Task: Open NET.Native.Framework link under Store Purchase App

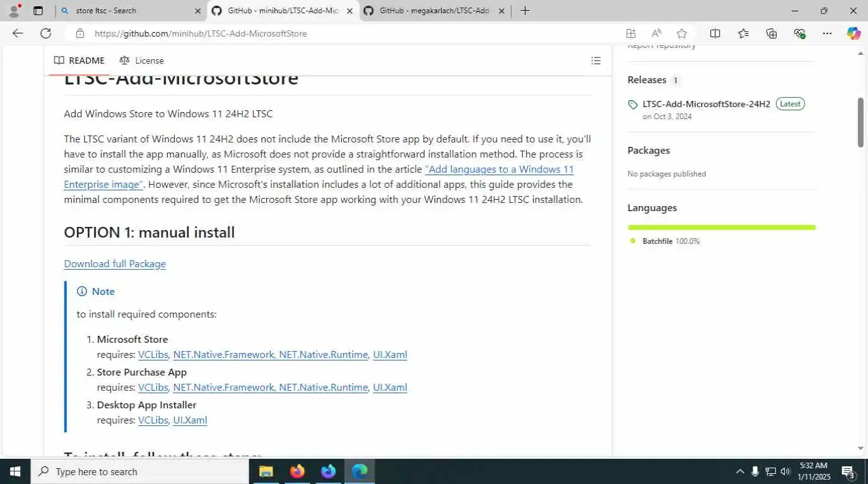Action: (x=223, y=387)
